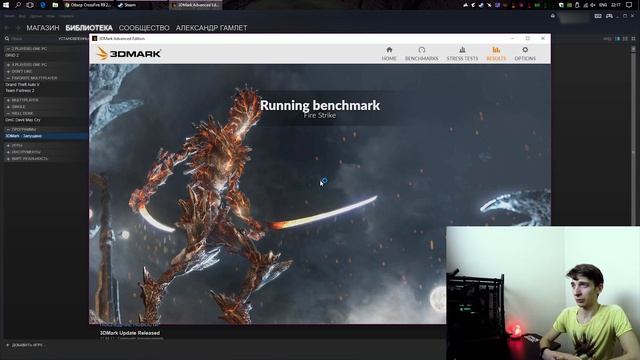Open the Options gear tab in 3DMark
Image resolution: width=640 pixels, height=360 pixels.
(525, 53)
